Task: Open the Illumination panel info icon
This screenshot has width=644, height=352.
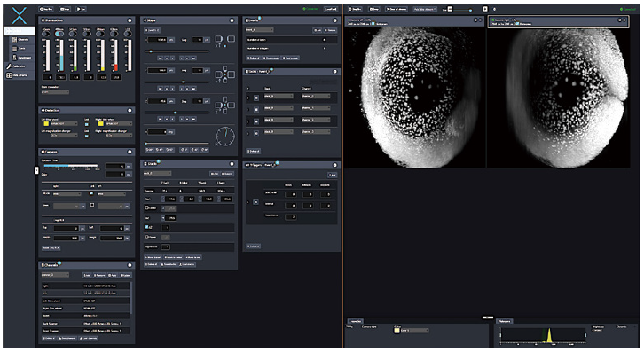Action: click(x=130, y=20)
